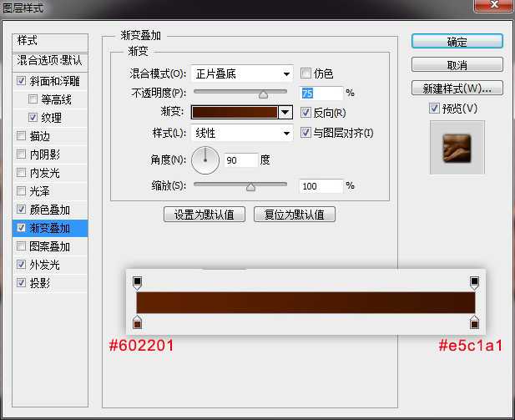Image resolution: width=515 pixels, height=420 pixels.
Task: Enable the 描边 style checkbox
Action: (x=22, y=136)
